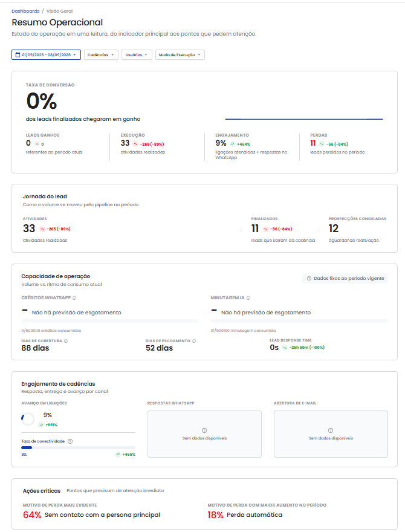Click the Execução value 33
This screenshot has height=532, width=405.
click(125, 143)
